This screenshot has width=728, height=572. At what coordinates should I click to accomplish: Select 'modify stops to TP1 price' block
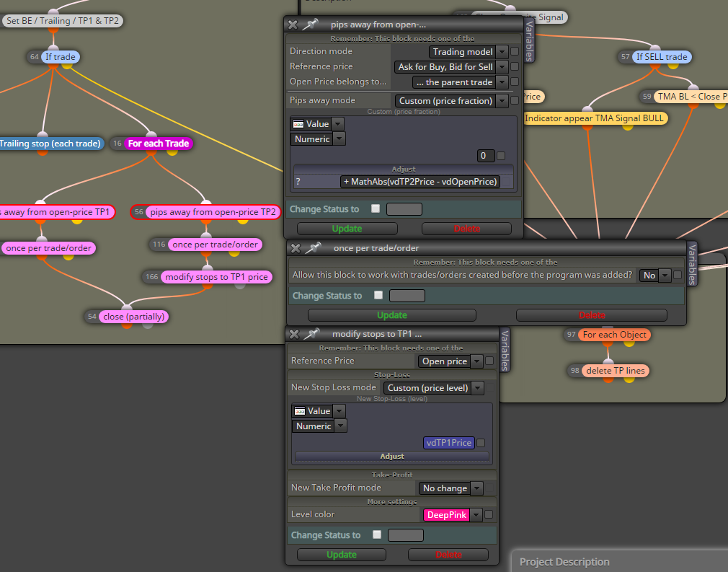point(216,277)
